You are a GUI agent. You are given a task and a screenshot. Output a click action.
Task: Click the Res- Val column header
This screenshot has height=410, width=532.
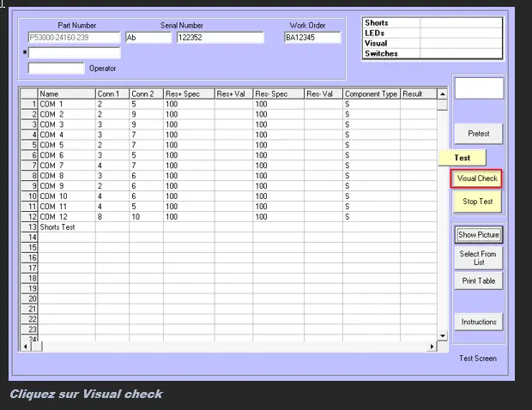(323, 94)
